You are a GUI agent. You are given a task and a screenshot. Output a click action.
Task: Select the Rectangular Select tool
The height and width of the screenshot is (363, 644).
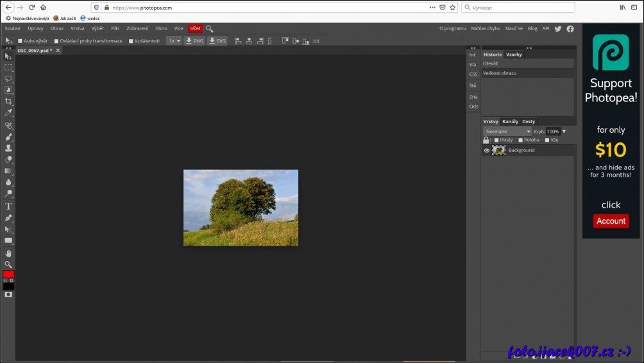[x=8, y=67]
